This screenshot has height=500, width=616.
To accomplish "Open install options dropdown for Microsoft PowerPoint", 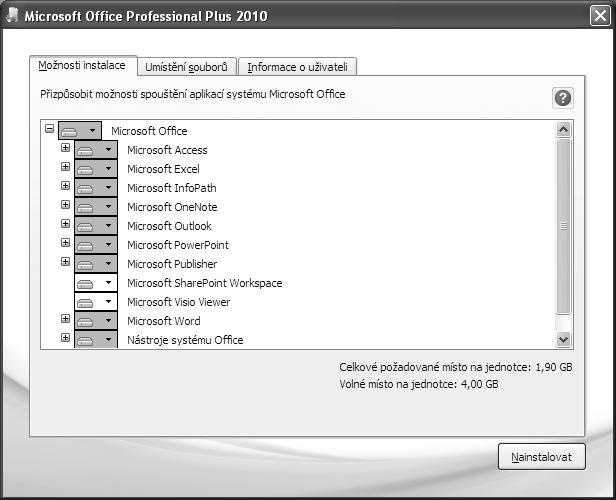I will 96,244.
